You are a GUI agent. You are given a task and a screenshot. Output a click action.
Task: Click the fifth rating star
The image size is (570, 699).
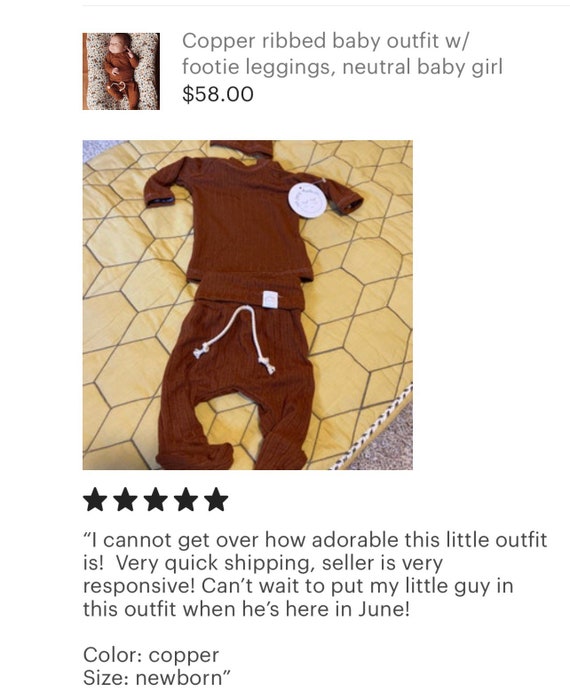click(x=216, y=500)
